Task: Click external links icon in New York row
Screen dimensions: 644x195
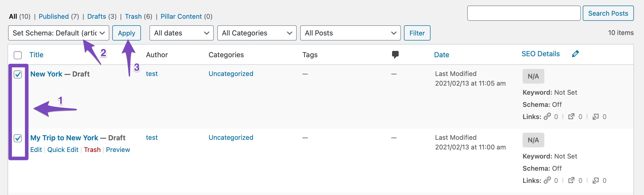Action: click(x=571, y=116)
